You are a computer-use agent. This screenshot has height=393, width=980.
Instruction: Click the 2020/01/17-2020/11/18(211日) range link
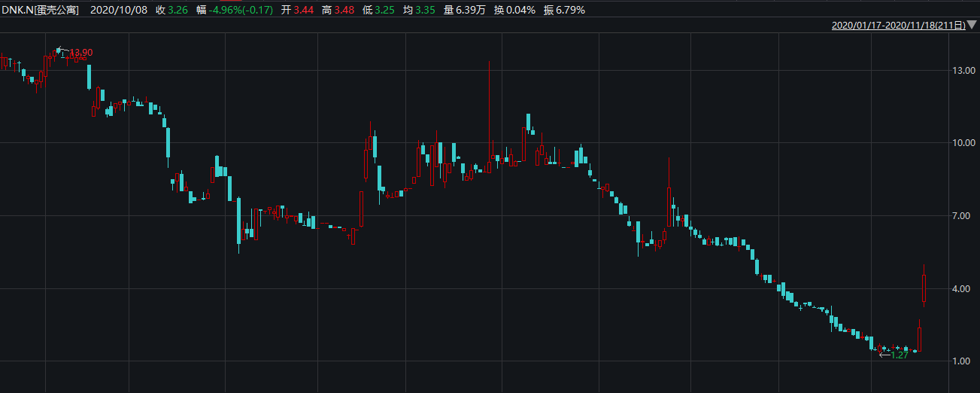(x=899, y=25)
